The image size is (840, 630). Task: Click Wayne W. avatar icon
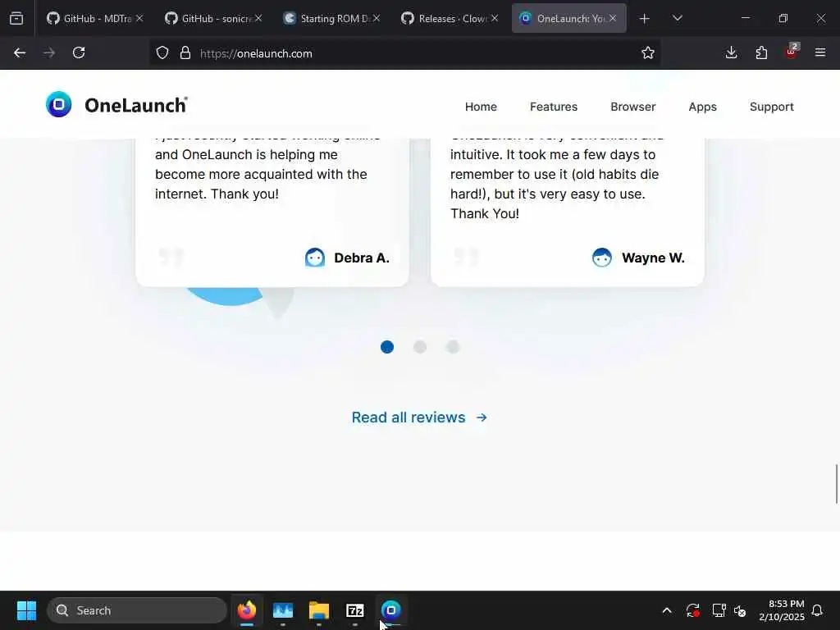click(x=602, y=258)
